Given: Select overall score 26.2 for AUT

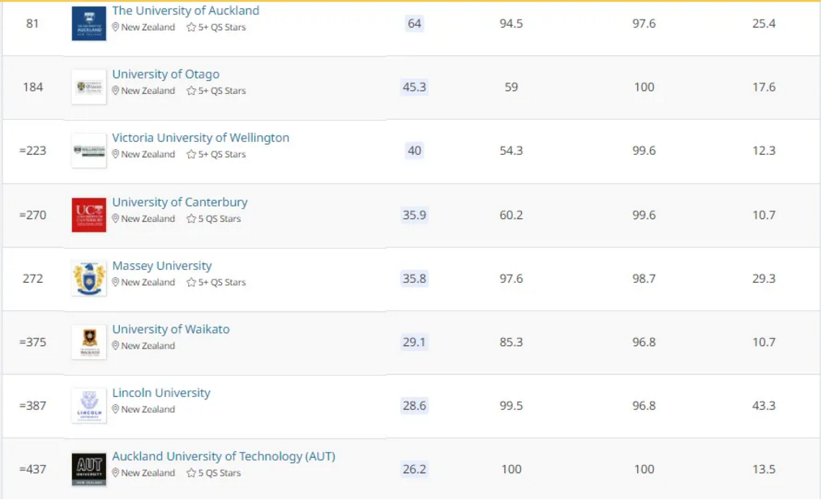Looking at the screenshot, I should pyautogui.click(x=414, y=469).
